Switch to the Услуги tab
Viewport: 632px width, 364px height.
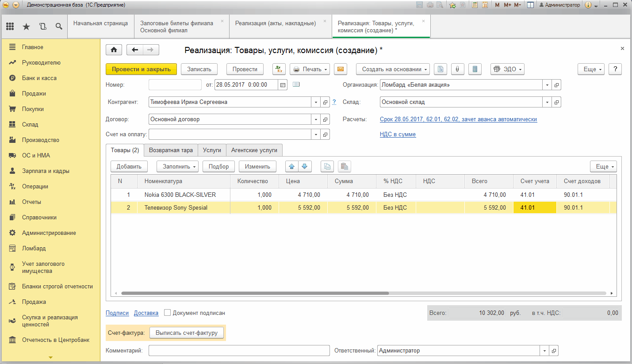pyautogui.click(x=212, y=150)
